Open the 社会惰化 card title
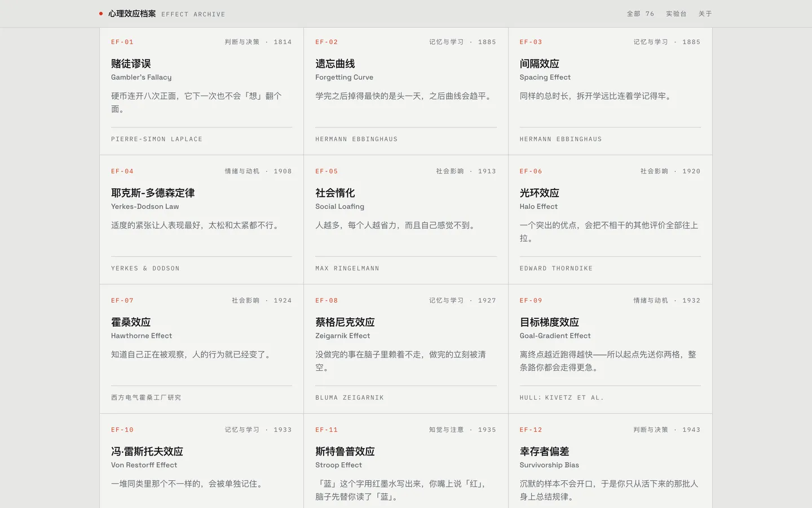Image resolution: width=812 pixels, height=508 pixels. (x=335, y=193)
